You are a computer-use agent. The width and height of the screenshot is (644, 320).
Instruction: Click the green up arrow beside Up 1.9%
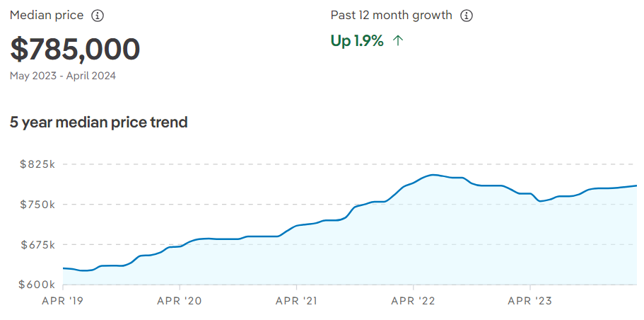tap(398, 40)
